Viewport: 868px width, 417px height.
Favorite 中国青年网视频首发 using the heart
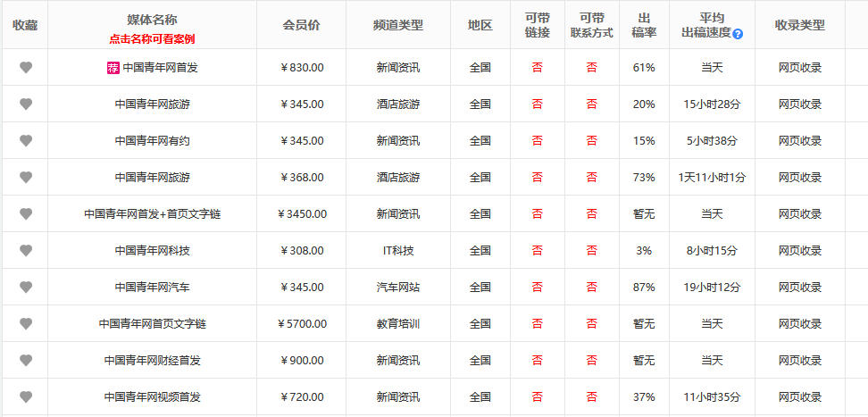click(x=26, y=397)
